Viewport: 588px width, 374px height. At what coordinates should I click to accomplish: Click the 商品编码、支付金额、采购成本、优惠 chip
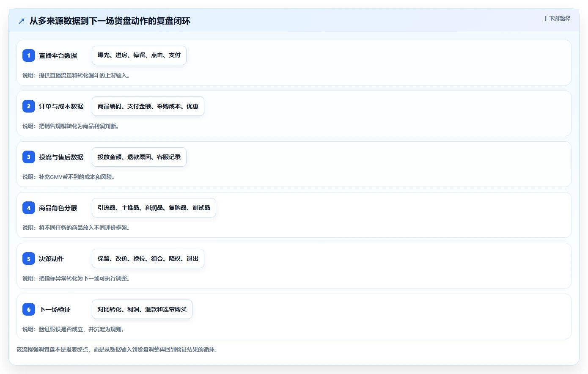click(148, 106)
